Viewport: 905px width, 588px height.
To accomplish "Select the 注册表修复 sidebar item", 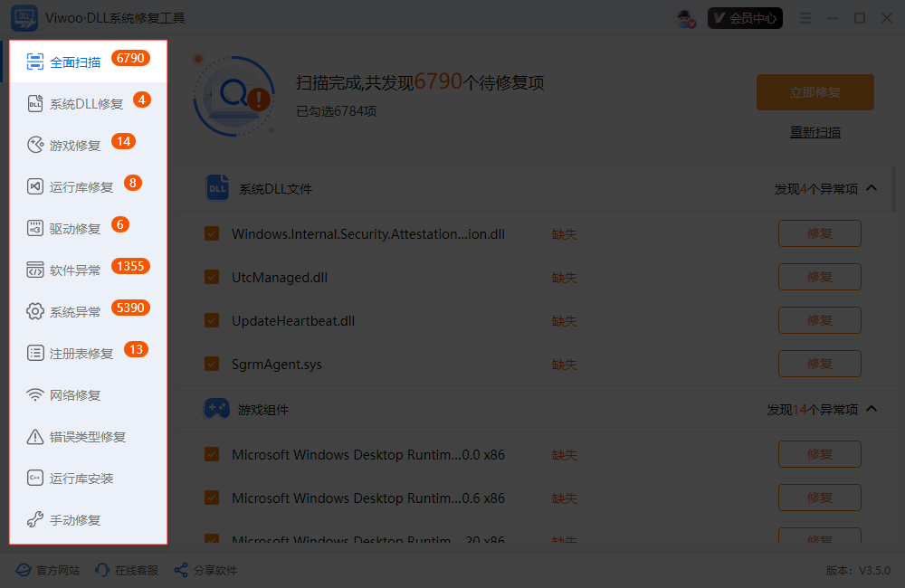I will (81, 354).
